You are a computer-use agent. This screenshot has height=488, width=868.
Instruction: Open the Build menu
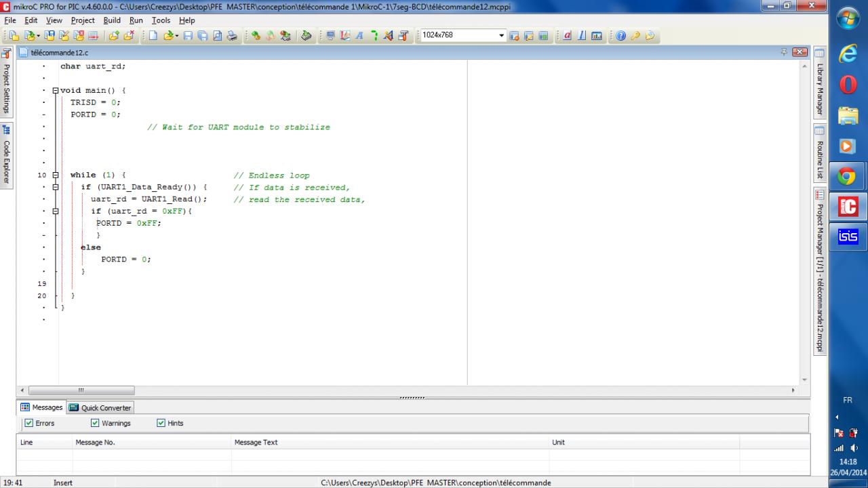point(112,20)
